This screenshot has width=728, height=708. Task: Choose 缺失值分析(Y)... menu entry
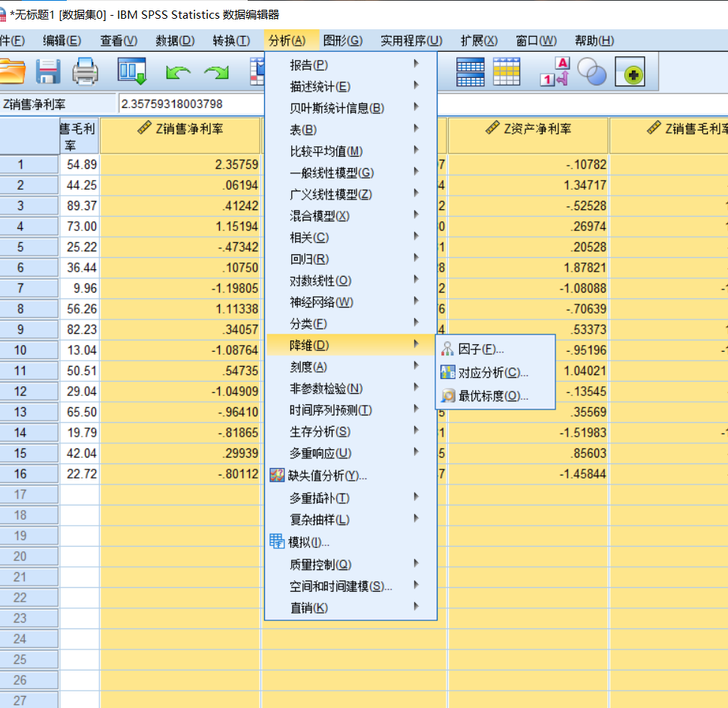coord(350,475)
